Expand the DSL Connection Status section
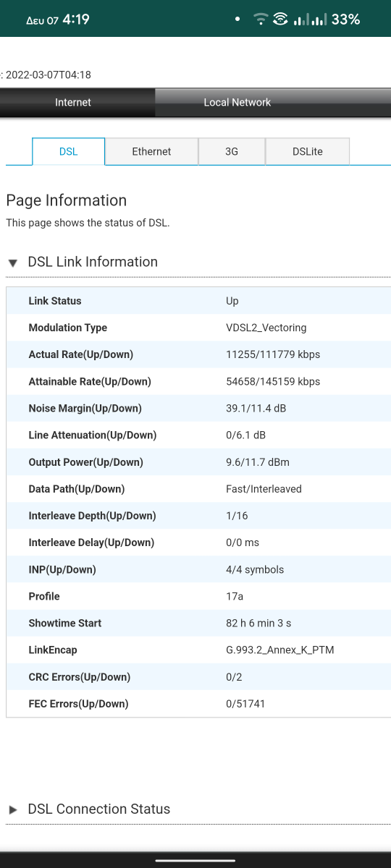Image resolution: width=391 pixels, height=868 pixels. coord(13,810)
